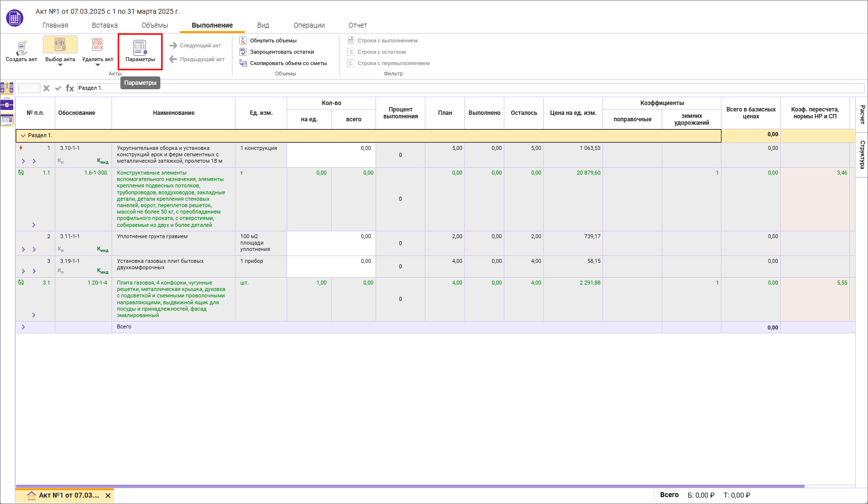Open the Расчет side panel
868x504 pixels.
862,114
